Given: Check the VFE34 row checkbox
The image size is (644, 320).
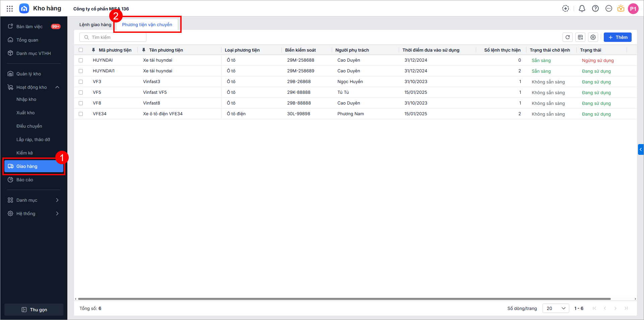Looking at the screenshot, I should (81, 114).
